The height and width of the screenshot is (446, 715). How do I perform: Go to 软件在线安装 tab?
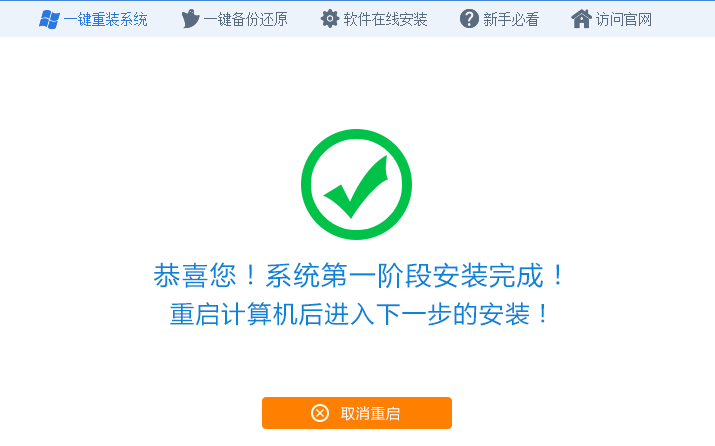click(374, 19)
